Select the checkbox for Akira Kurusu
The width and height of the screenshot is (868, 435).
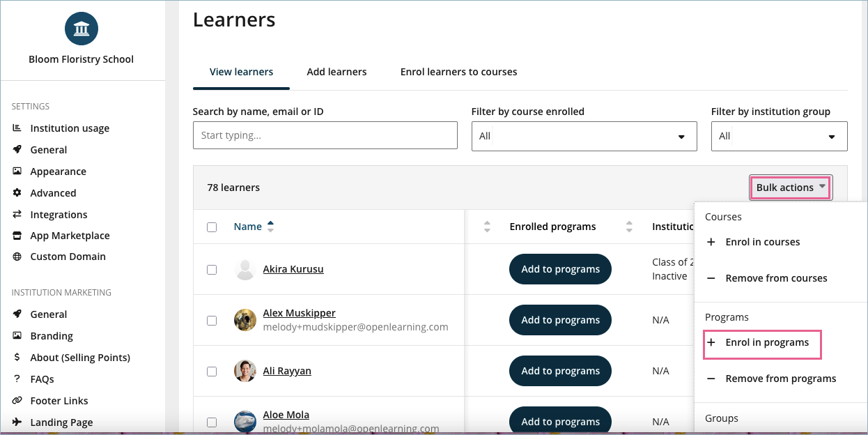click(x=212, y=270)
